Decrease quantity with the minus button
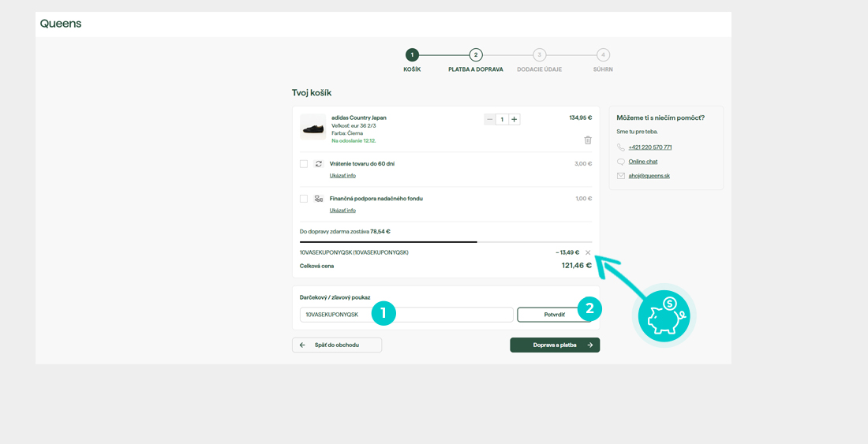Screen dimensions: 868x444 (x=490, y=120)
